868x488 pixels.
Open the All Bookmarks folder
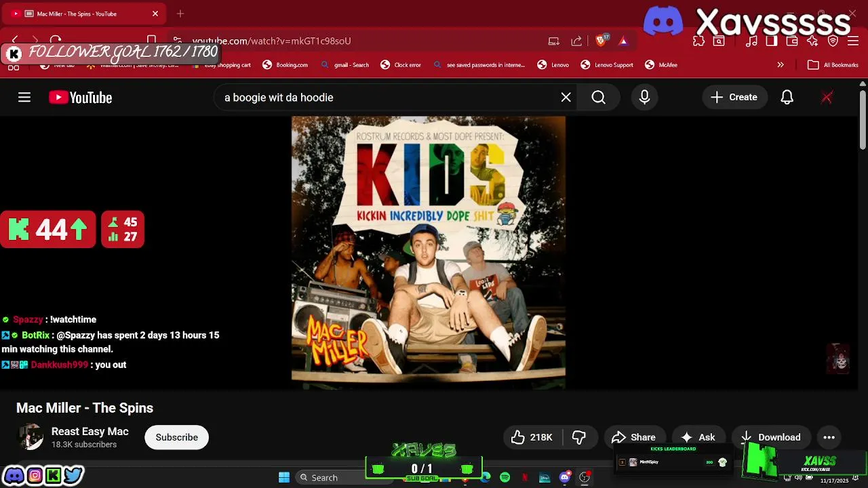tap(833, 65)
